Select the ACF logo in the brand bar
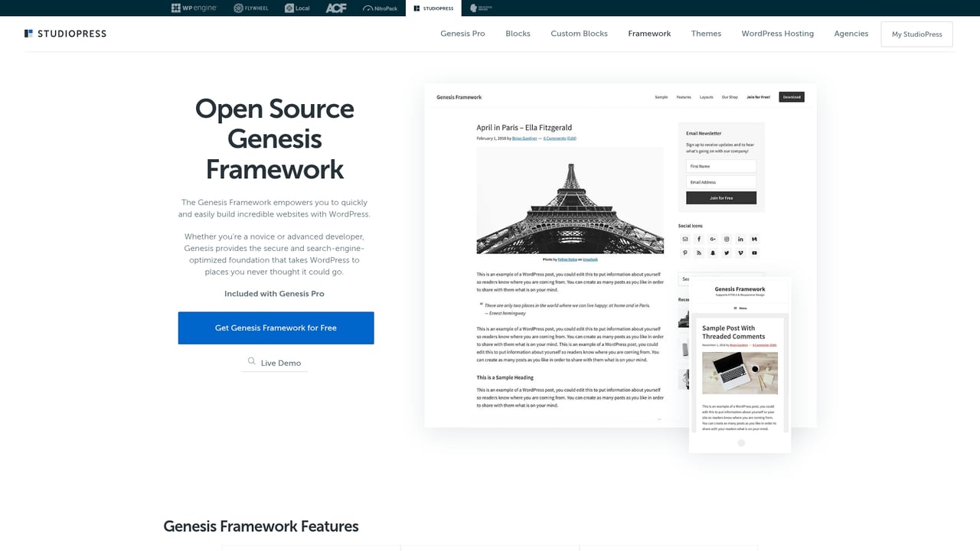Screen dimensions: 980x551 point(335,8)
